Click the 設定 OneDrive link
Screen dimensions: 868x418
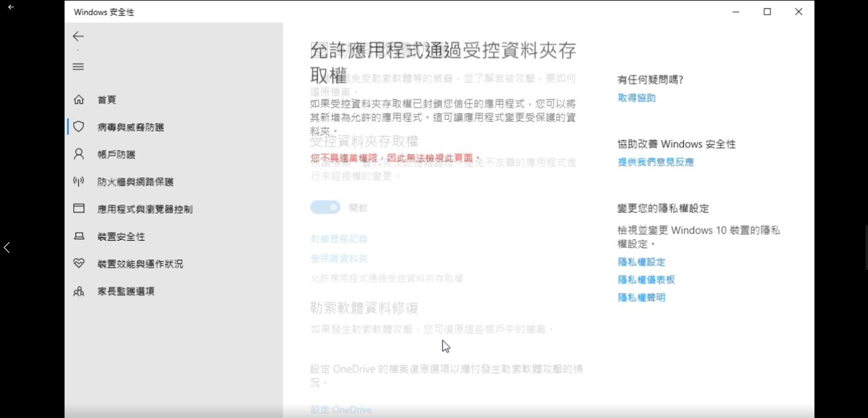click(x=341, y=409)
